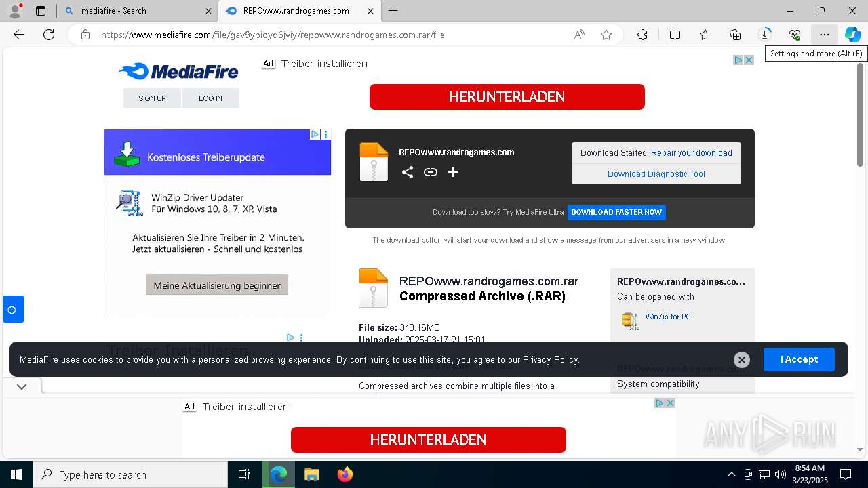
Task: Open Collections icon
Action: [x=735, y=35]
